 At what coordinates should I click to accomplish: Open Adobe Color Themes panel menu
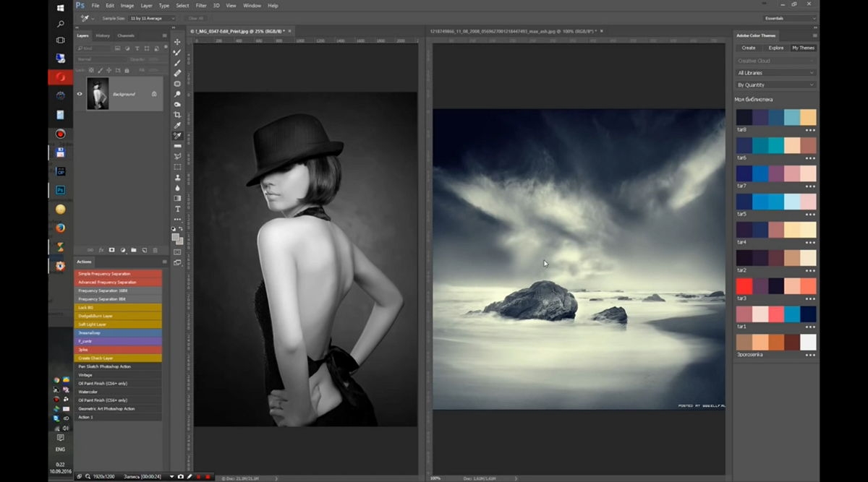point(815,35)
